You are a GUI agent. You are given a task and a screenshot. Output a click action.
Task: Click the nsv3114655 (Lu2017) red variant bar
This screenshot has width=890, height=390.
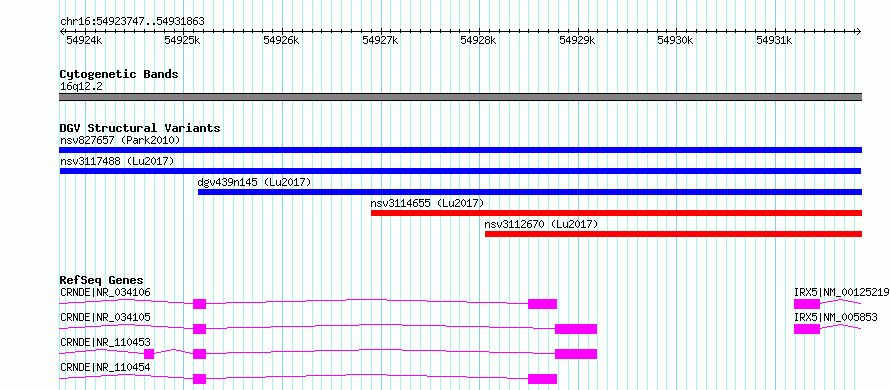tap(616, 213)
